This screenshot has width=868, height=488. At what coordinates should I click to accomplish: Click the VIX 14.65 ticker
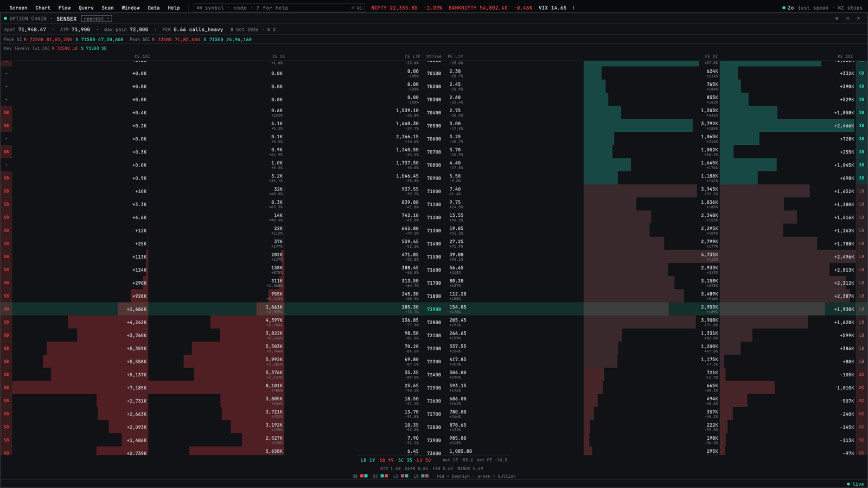(x=552, y=8)
